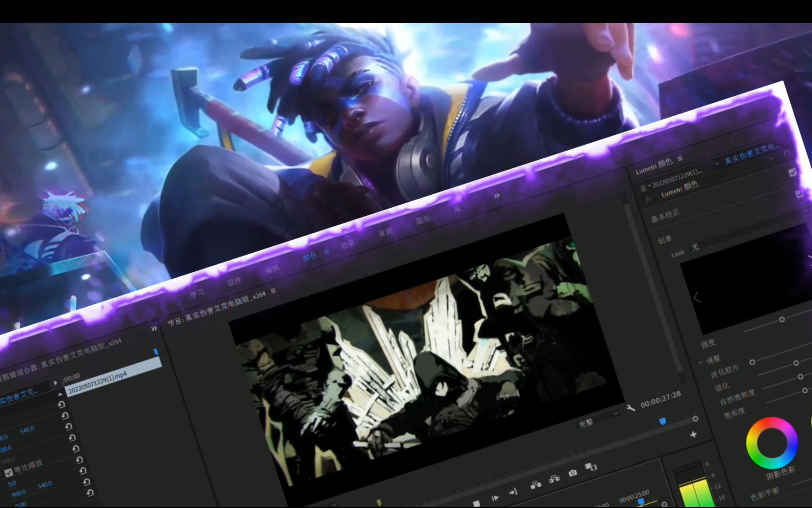Switch to the 库 workspace
This screenshot has width=812, height=508.
[x=457, y=209]
